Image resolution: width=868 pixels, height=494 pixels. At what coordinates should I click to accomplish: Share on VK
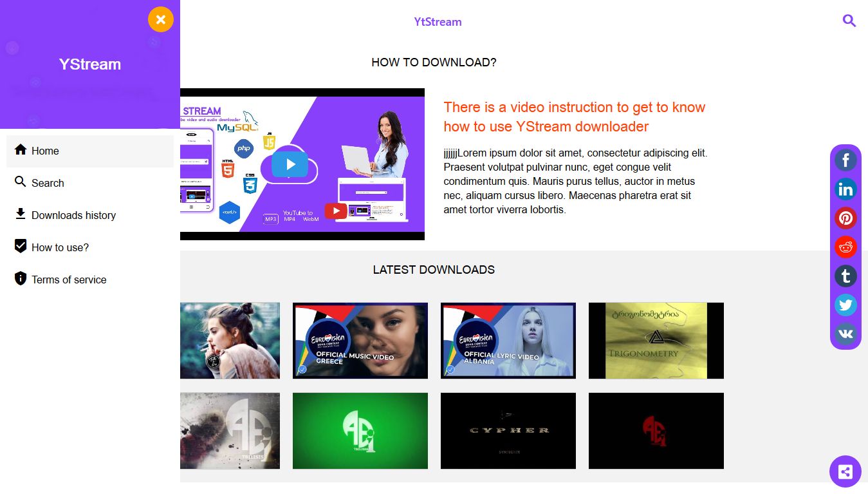(x=845, y=334)
